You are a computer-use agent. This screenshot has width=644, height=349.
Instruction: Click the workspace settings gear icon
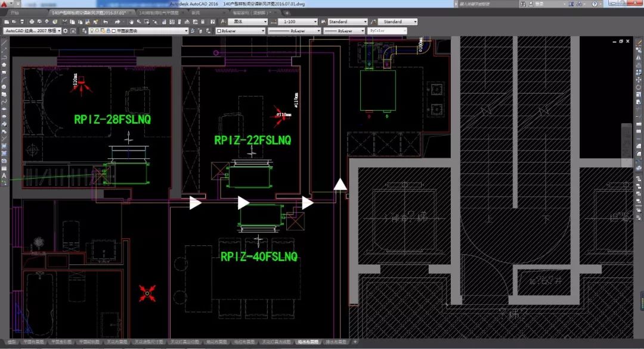click(x=67, y=30)
